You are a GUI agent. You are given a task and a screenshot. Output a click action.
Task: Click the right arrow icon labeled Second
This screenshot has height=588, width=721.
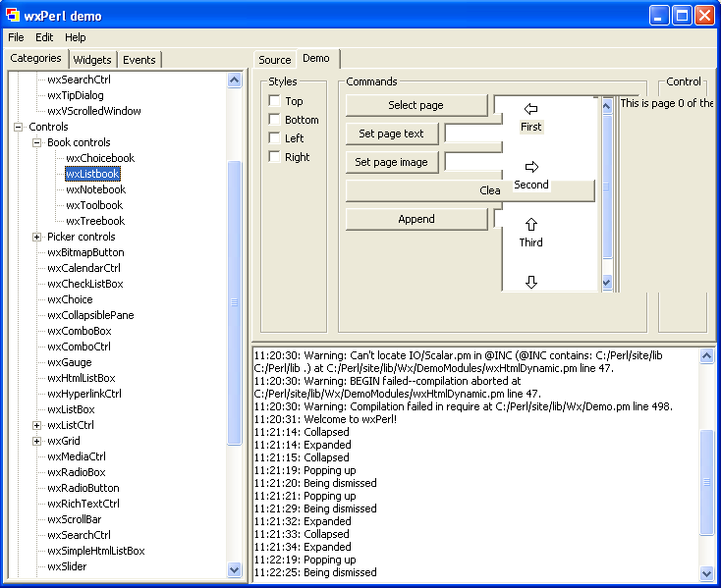[x=531, y=167]
